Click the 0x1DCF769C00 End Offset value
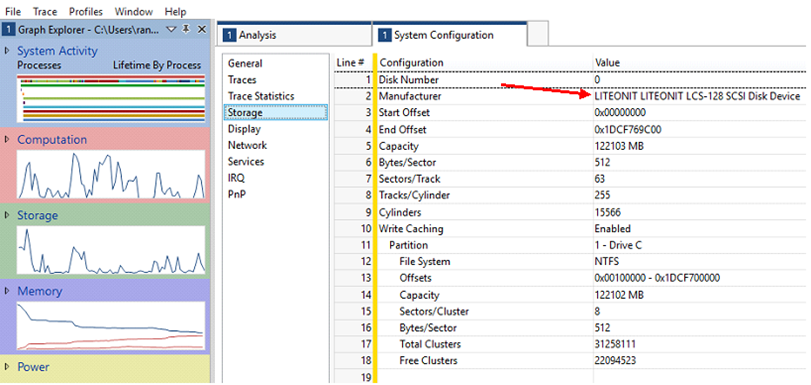Screen dimensions: 811x385 point(628,129)
